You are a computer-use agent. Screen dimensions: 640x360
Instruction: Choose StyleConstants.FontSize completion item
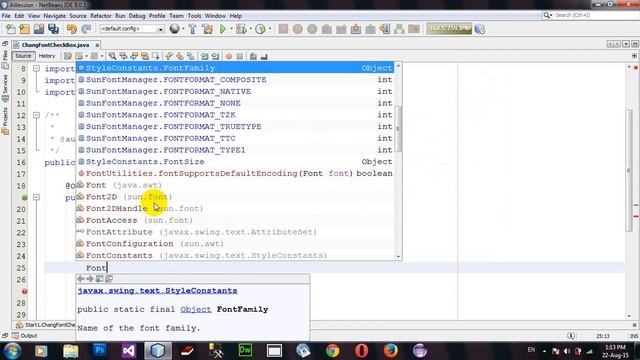pos(235,162)
